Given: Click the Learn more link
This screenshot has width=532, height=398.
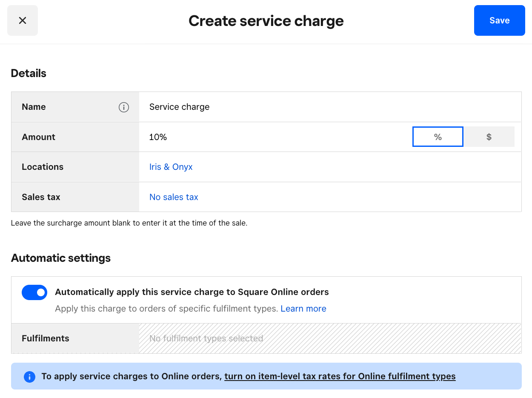Looking at the screenshot, I should point(303,308).
